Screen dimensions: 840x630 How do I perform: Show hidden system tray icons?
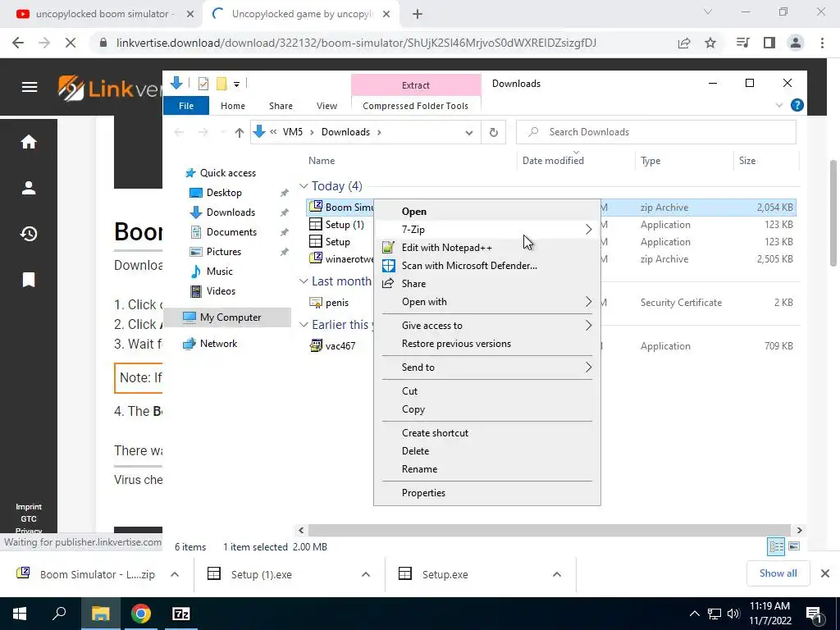694,614
